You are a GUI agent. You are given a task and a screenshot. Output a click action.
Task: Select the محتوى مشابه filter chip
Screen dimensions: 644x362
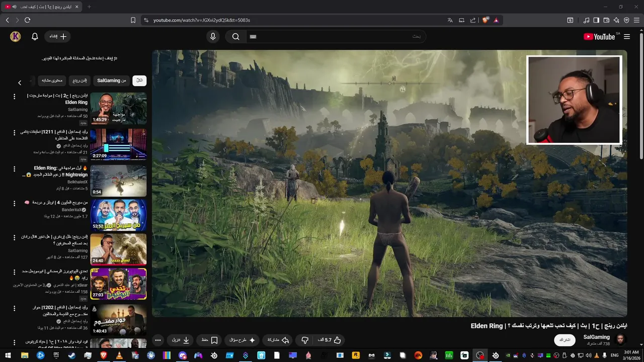click(x=52, y=80)
